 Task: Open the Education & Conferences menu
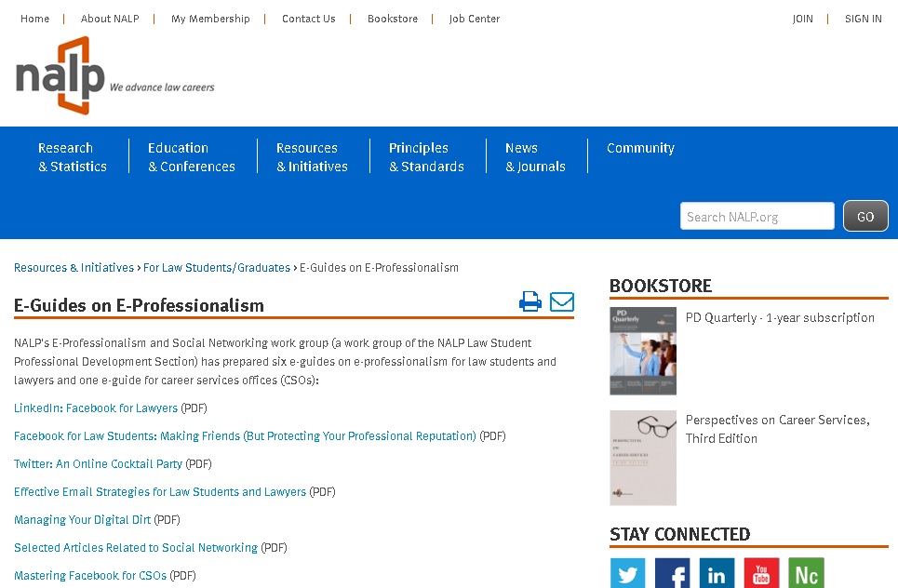pyautogui.click(x=191, y=157)
